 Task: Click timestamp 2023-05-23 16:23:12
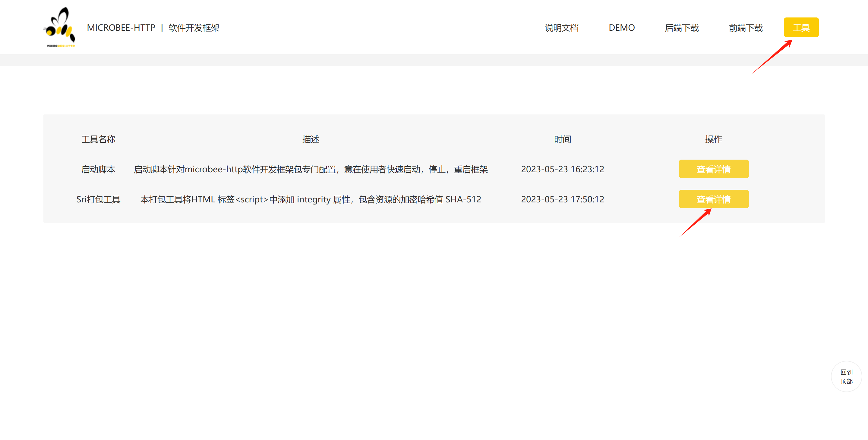click(562, 169)
